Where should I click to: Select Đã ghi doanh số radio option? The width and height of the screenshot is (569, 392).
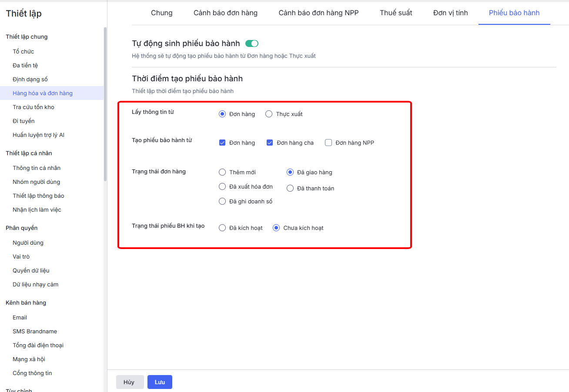tap(222, 201)
